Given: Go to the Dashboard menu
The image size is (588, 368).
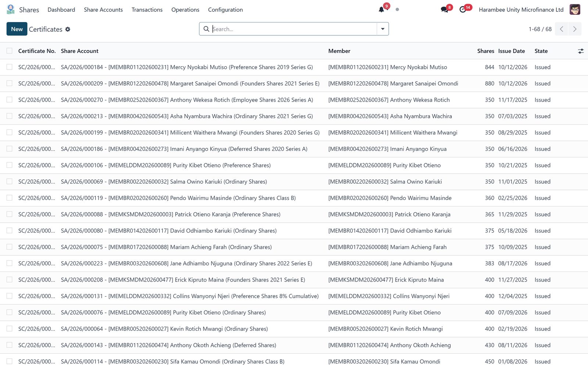Looking at the screenshot, I should click(61, 10).
